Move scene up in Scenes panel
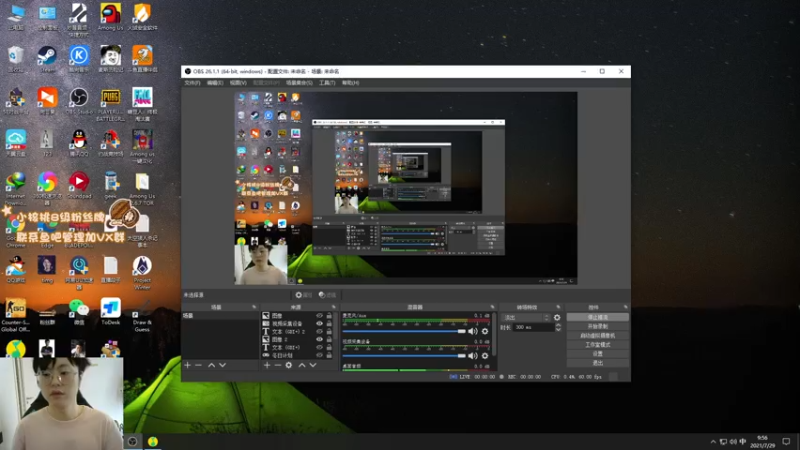800x450 pixels. 211,365
